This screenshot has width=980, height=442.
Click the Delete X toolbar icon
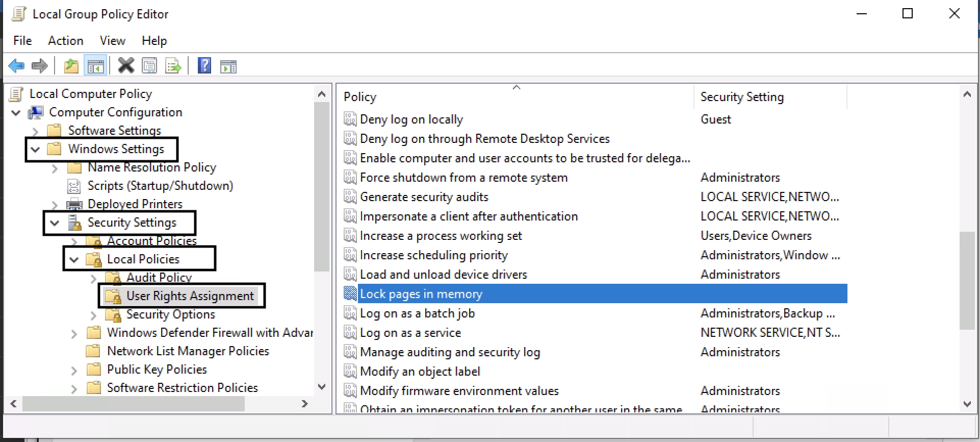(126, 66)
